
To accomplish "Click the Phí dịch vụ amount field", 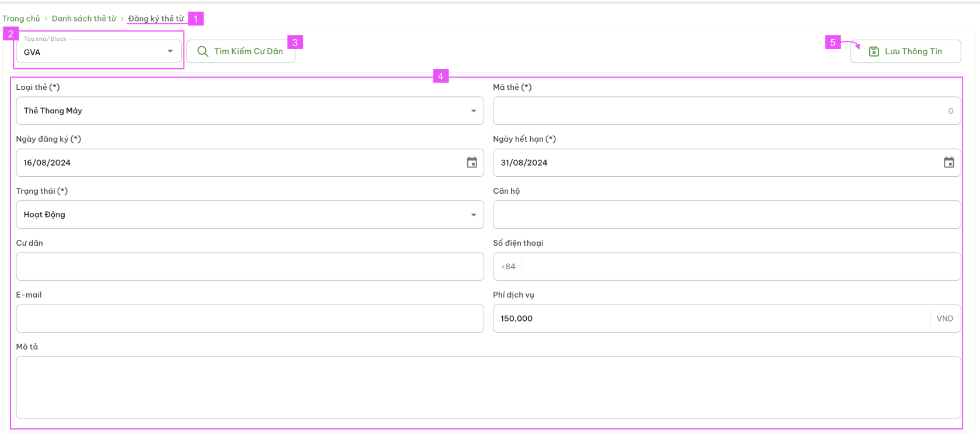I will [727, 319].
